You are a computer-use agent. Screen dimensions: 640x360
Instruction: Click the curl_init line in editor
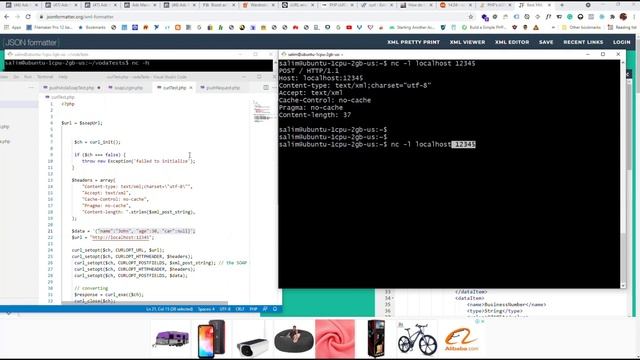97,142
